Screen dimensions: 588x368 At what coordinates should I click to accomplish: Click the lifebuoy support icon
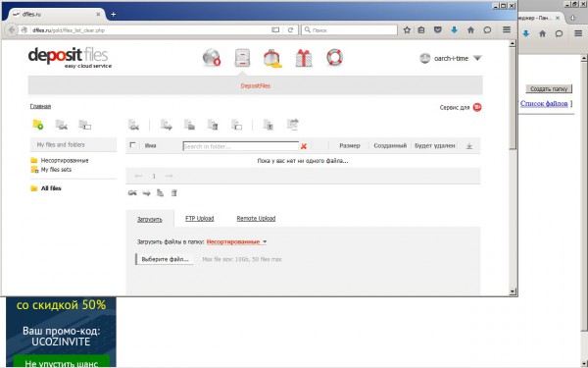pyautogui.click(x=334, y=58)
